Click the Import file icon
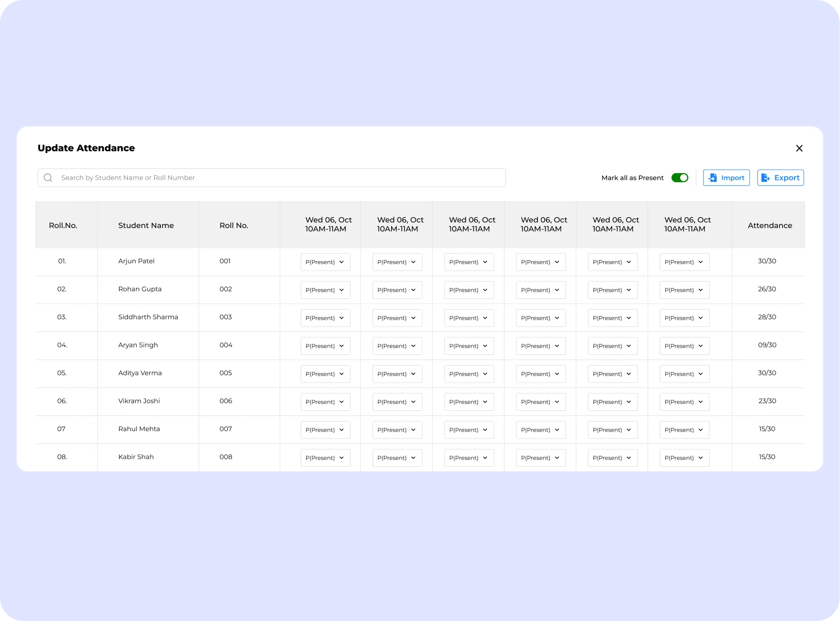 [x=713, y=178]
